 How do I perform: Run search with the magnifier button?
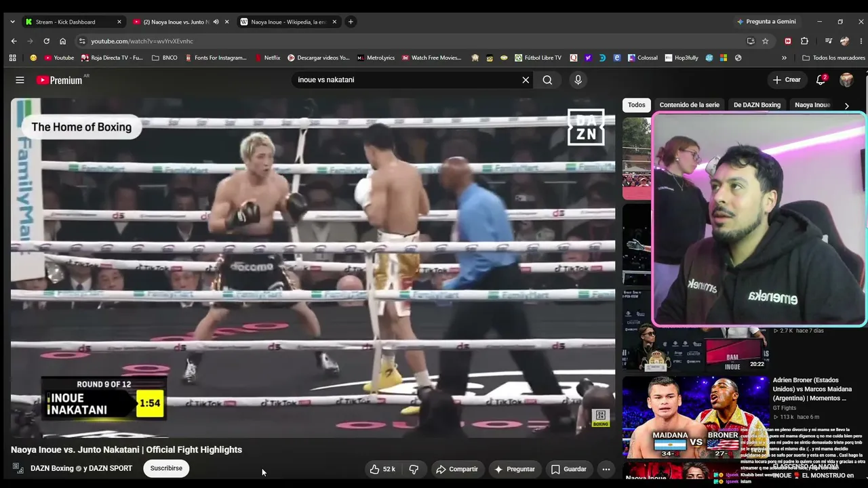pos(547,80)
